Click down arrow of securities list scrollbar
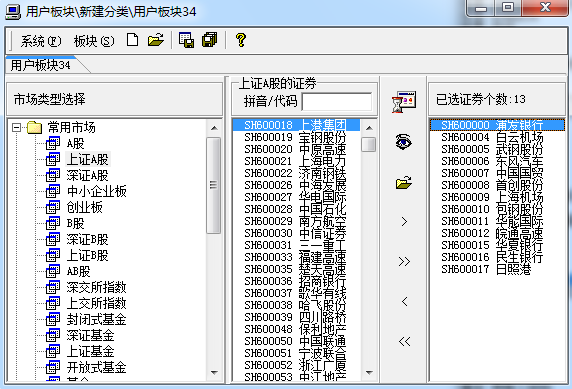This screenshot has height=389, width=572. click(369, 373)
